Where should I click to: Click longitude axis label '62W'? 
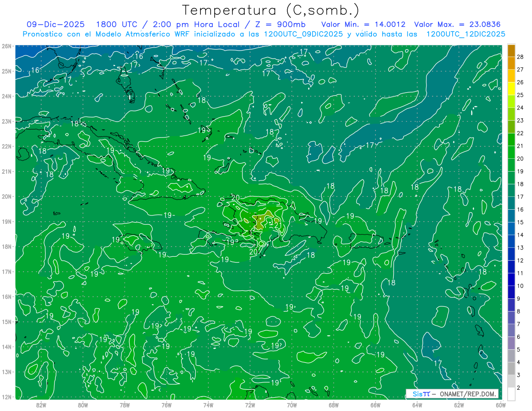point(459,405)
